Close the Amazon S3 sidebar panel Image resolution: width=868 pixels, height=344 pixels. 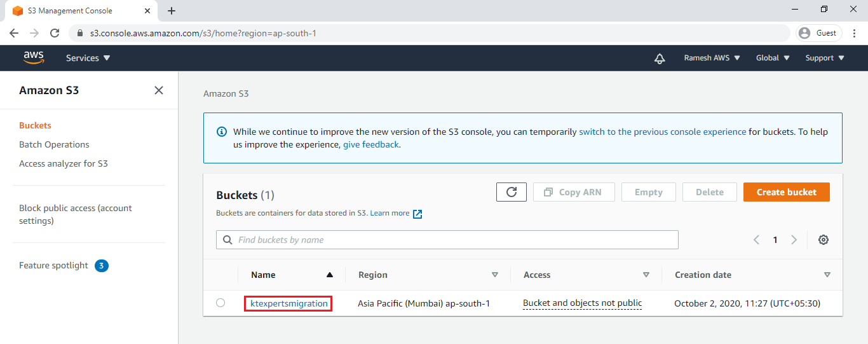click(x=159, y=90)
